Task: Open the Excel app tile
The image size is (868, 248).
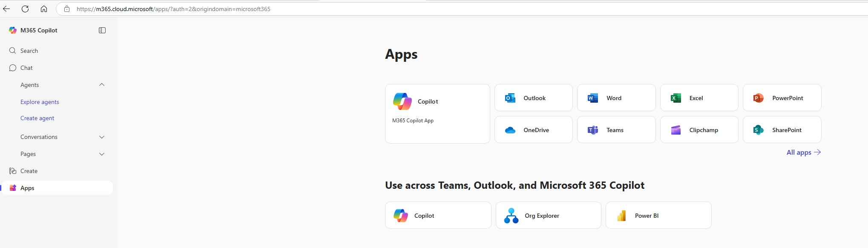Action: point(699,98)
